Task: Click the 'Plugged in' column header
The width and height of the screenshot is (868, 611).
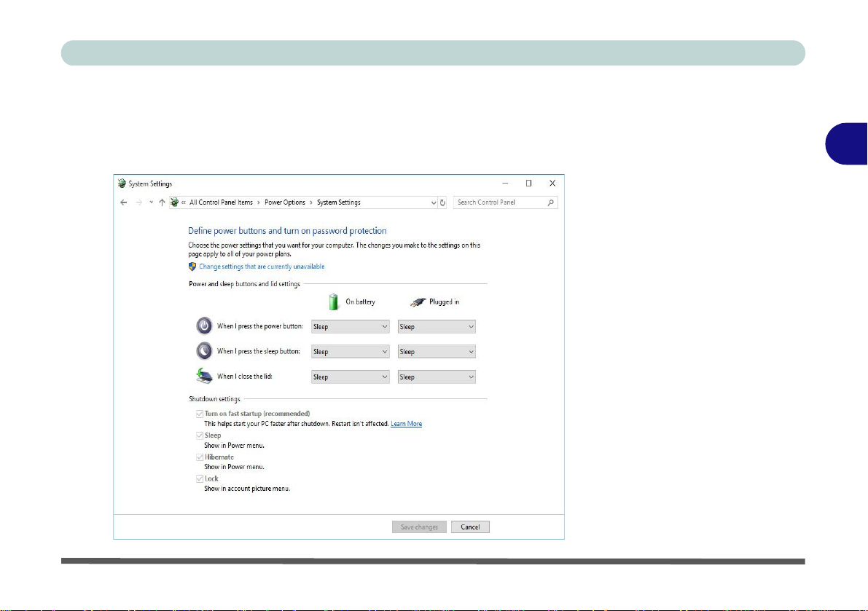Action: [445, 302]
